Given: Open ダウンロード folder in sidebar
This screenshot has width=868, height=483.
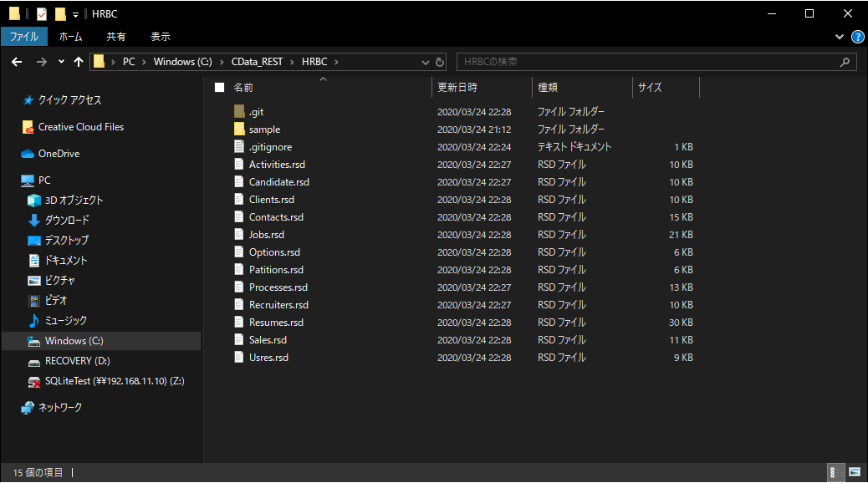Looking at the screenshot, I should (x=67, y=221).
